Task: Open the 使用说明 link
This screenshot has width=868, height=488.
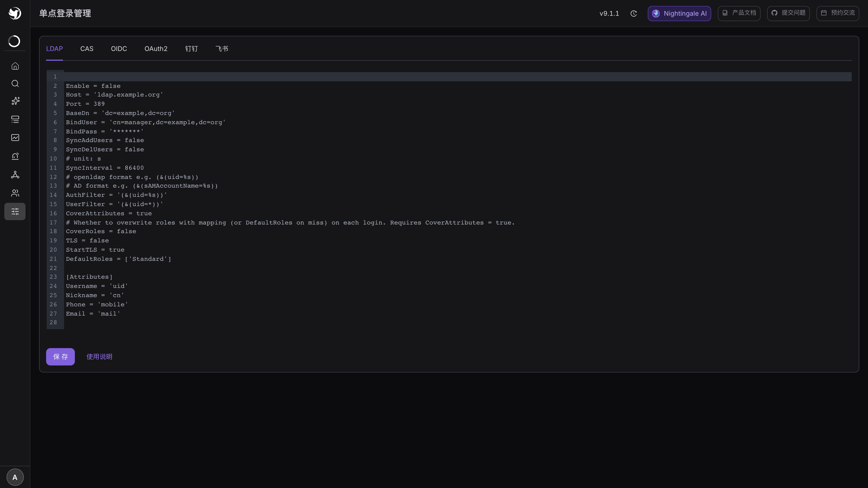Action: click(99, 357)
